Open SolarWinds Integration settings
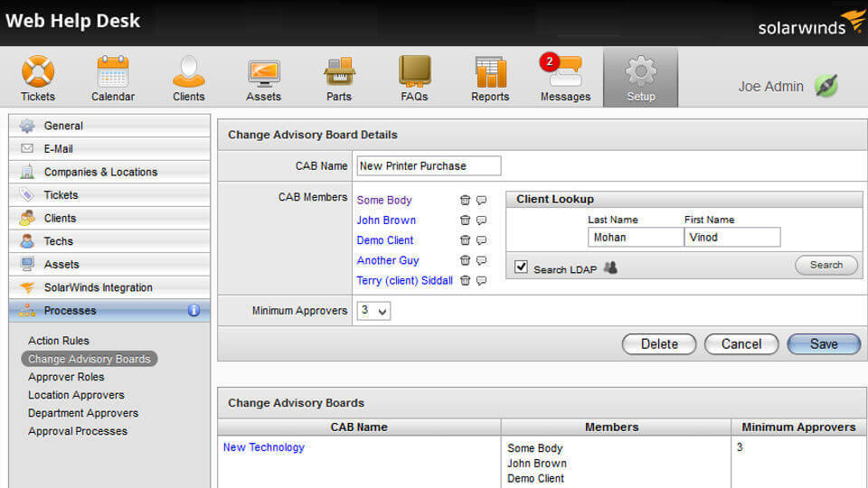The width and height of the screenshot is (868, 488). (x=109, y=287)
